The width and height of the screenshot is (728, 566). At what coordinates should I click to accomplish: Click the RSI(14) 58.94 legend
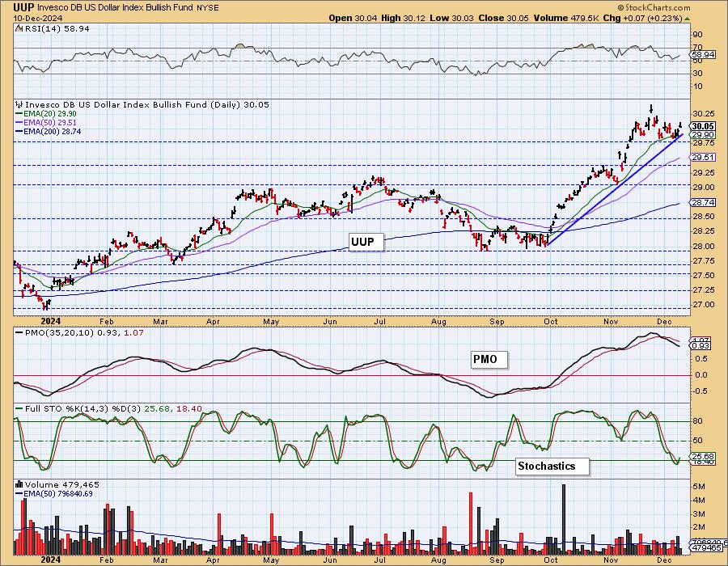52,29
